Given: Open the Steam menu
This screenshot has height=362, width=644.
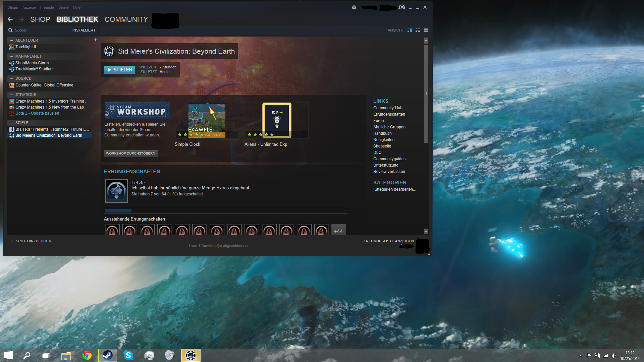Looking at the screenshot, I should point(13,7).
